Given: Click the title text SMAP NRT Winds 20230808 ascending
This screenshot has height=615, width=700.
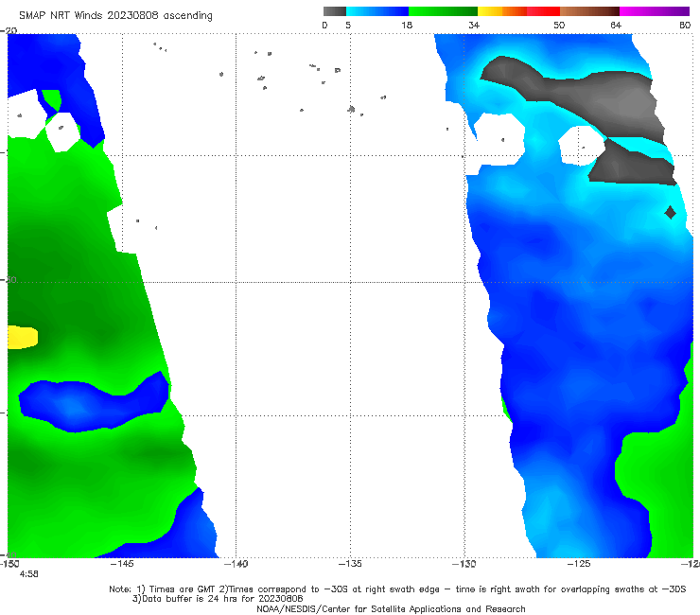Looking at the screenshot, I should pos(115,15).
